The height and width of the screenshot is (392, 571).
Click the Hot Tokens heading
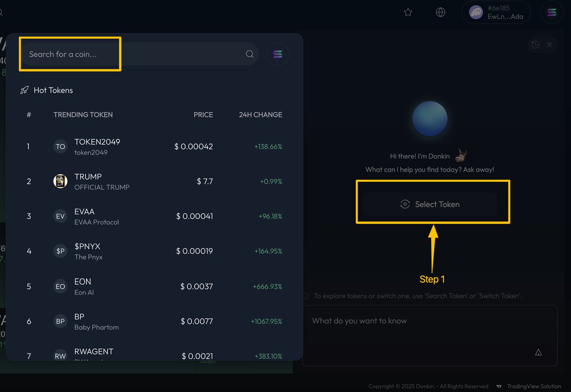pos(53,90)
